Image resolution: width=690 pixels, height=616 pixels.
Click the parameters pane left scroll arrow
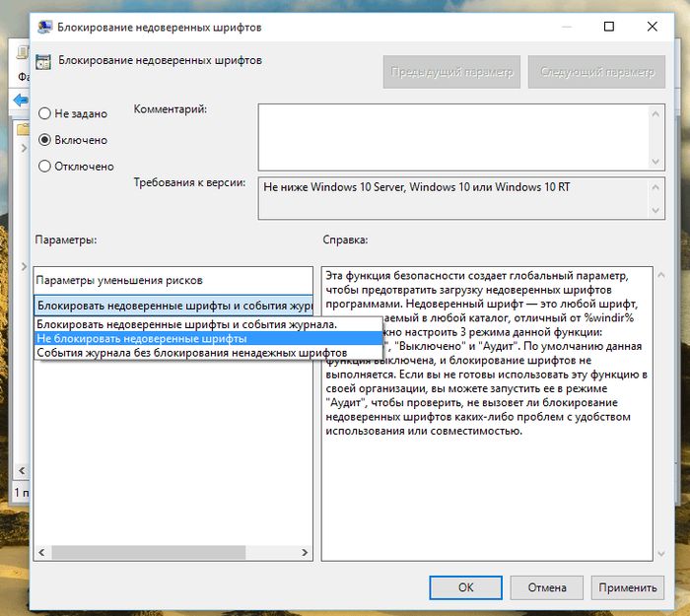41,552
